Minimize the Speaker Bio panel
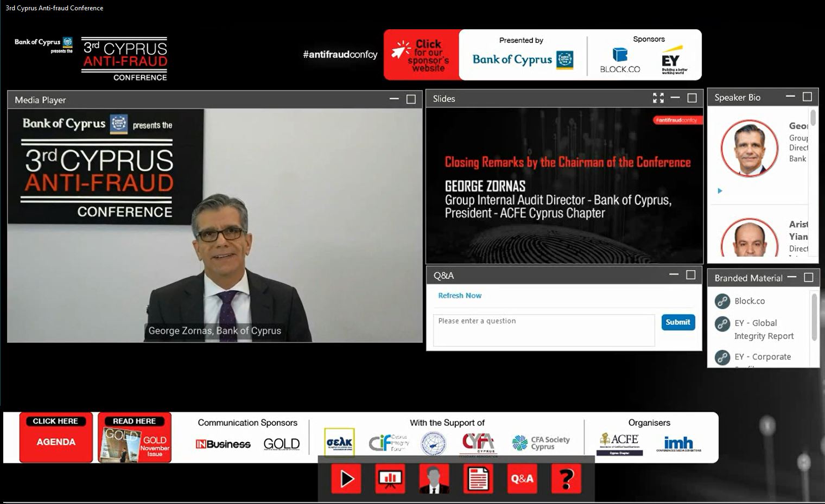The width and height of the screenshot is (825, 504). [791, 97]
